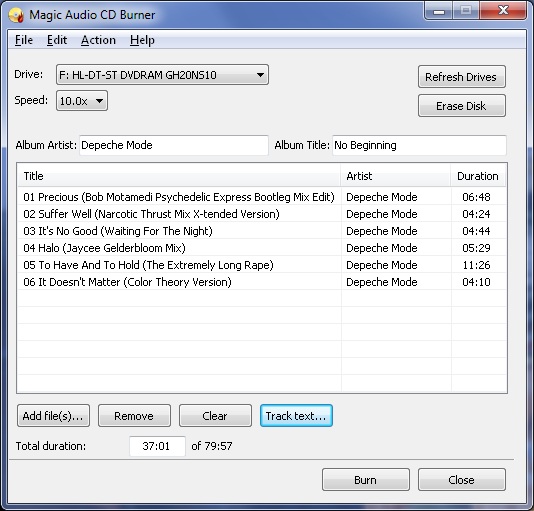Click the 05:29 duration cell
Image resolution: width=534 pixels, height=511 pixels.
click(x=476, y=248)
